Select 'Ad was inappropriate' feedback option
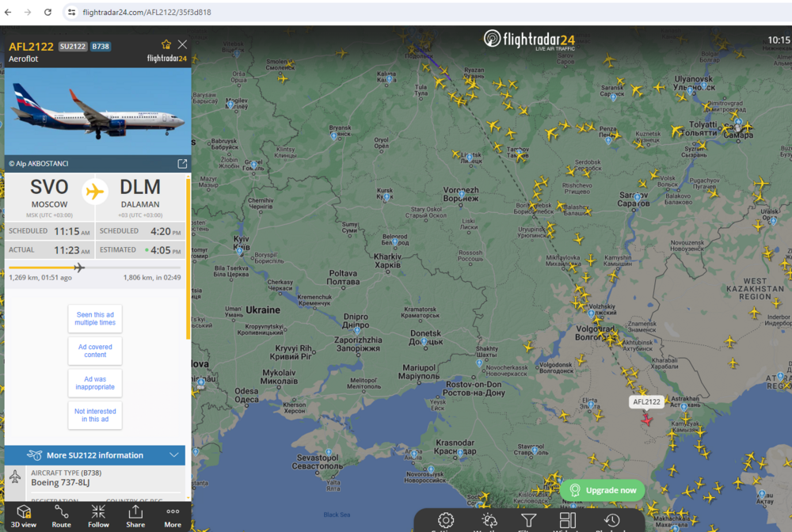Viewport: 792px width, 532px height. click(x=95, y=383)
